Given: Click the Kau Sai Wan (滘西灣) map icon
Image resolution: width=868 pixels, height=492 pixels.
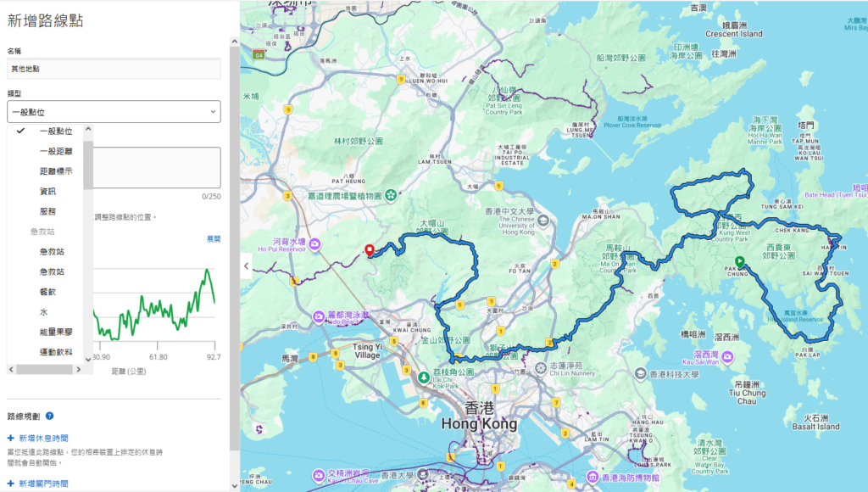Looking at the screenshot, I should point(727,357).
